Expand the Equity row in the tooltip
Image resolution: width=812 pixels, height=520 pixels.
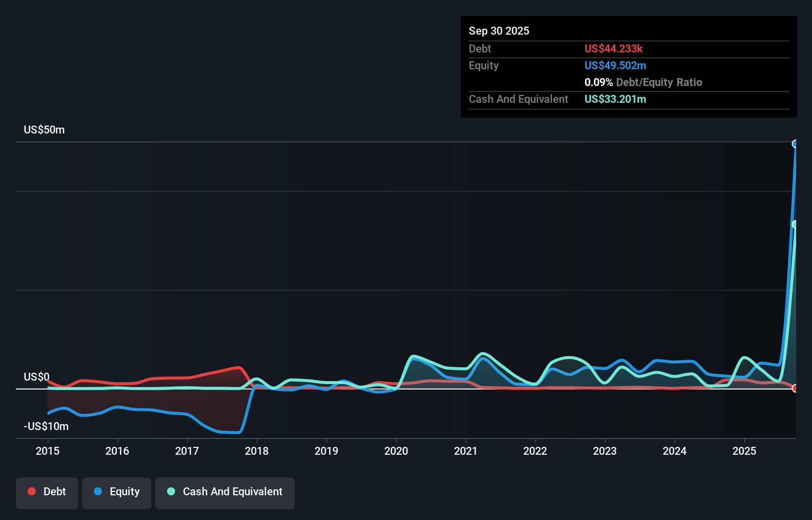tap(483, 65)
